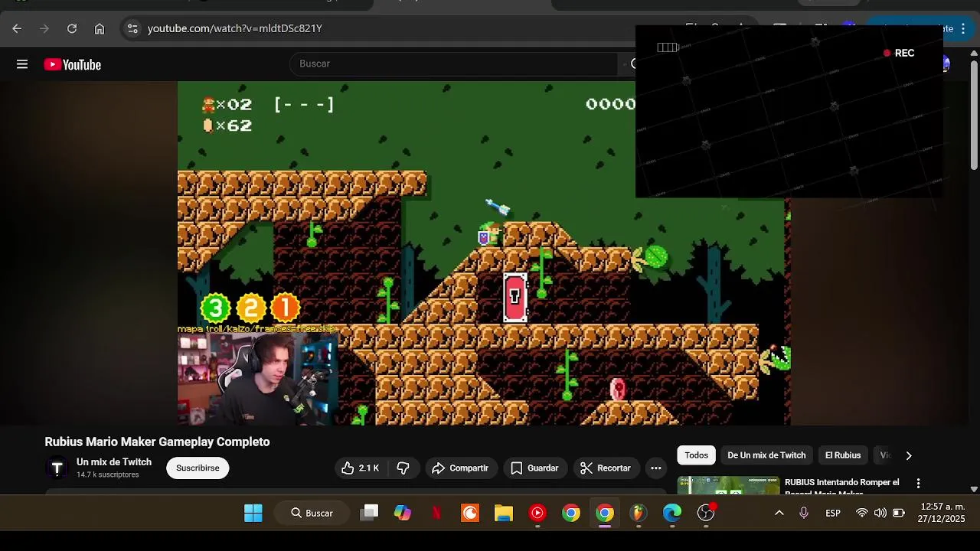Open the taskbar Buscar search

tap(312, 513)
